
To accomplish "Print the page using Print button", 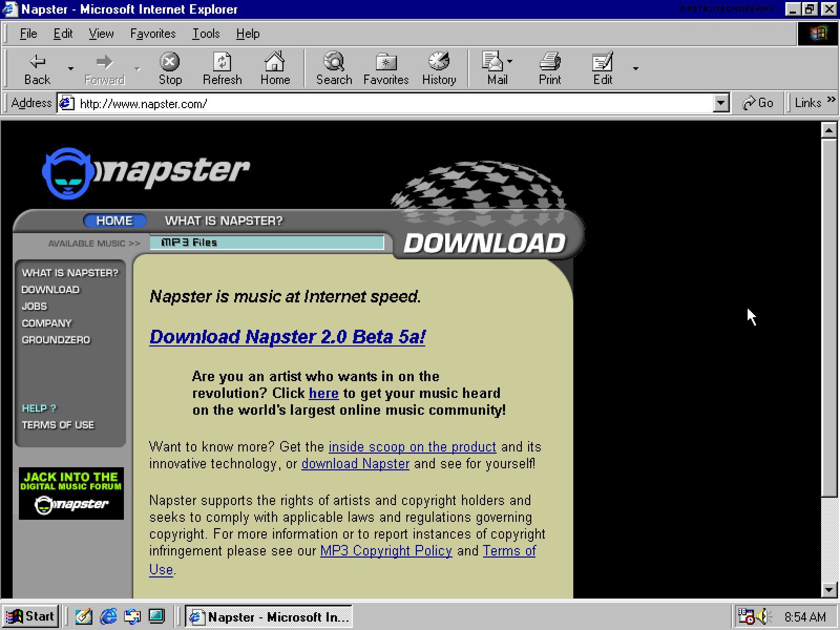I will (x=550, y=69).
